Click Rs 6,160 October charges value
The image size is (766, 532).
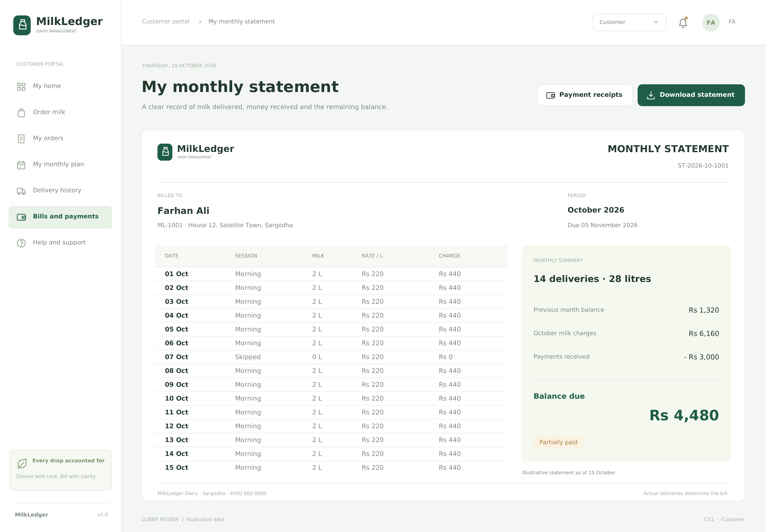[x=704, y=334]
